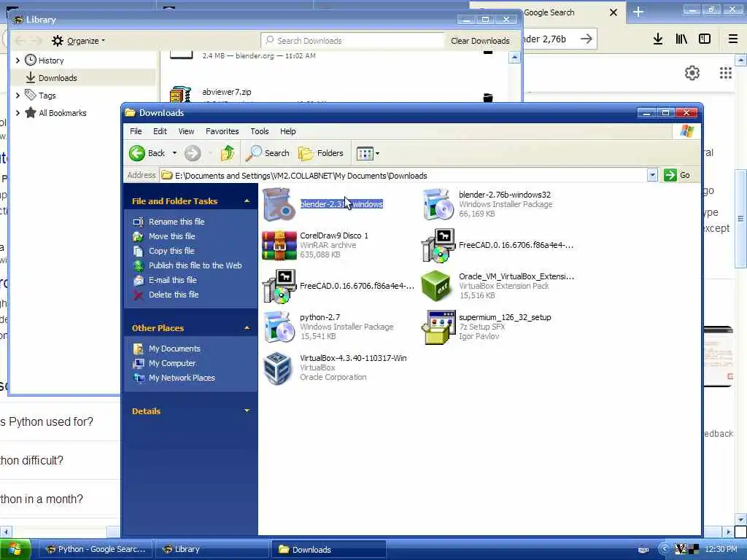This screenshot has height=560, width=747.
Task: Click the browser go arrow in URL bar
Action: [587, 39]
